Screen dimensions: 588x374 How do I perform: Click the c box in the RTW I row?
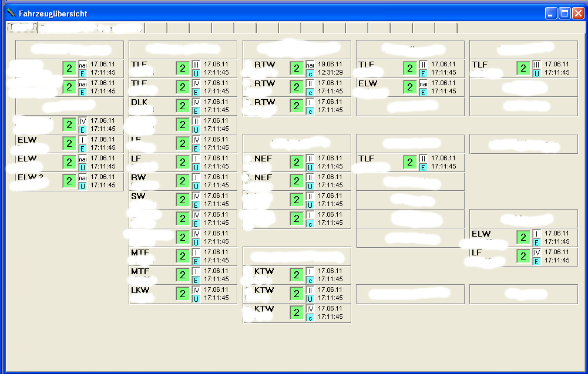310,111
